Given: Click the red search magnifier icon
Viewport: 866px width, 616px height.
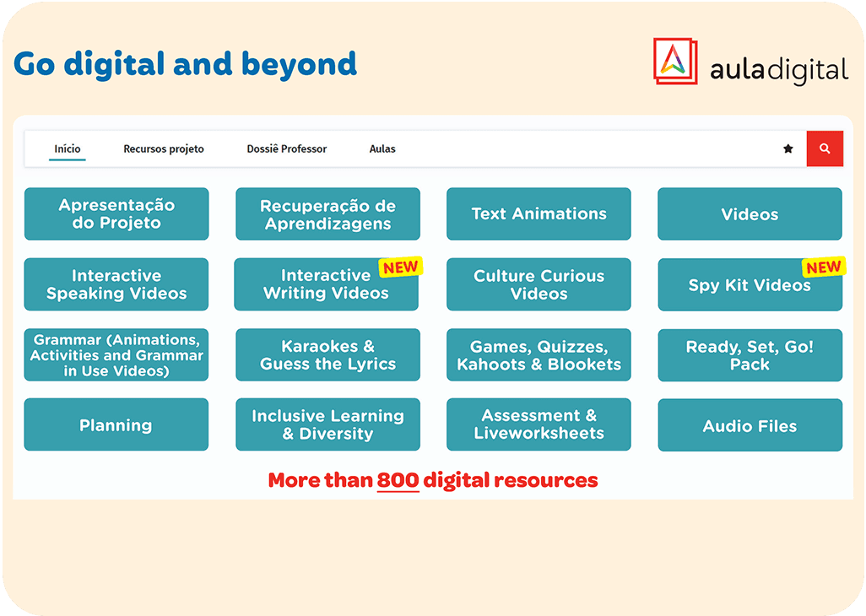Looking at the screenshot, I should pos(825,149).
